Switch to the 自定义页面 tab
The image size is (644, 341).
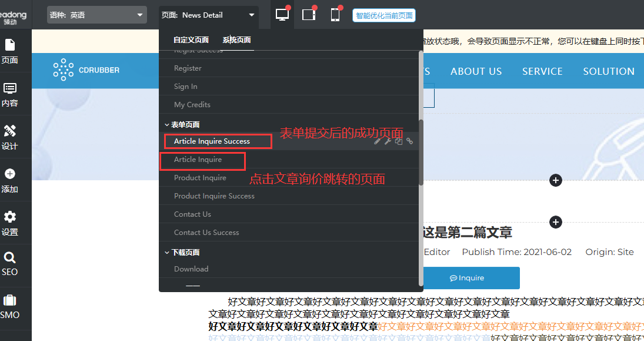coord(191,40)
